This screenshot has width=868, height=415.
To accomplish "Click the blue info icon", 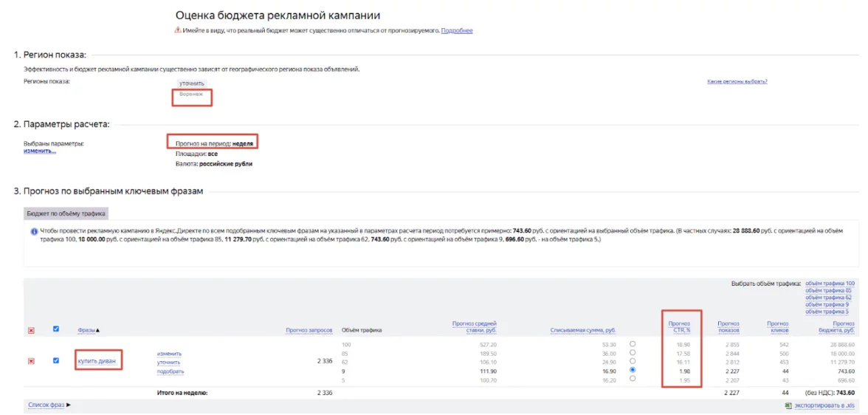I will click(34, 232).
